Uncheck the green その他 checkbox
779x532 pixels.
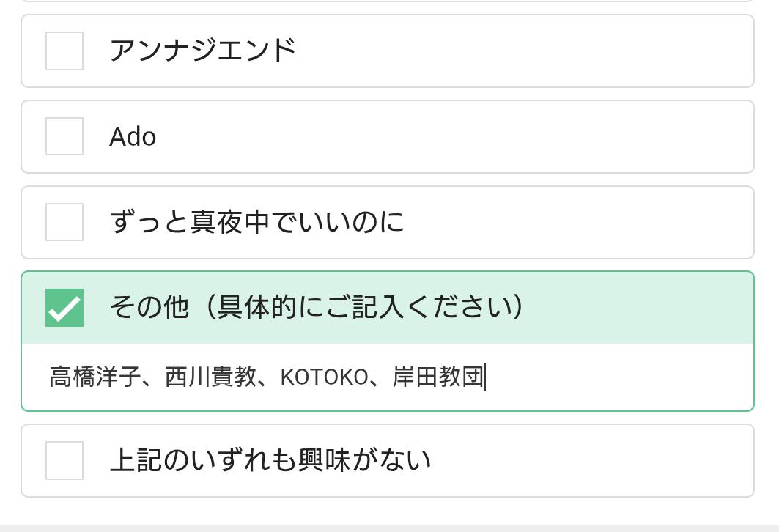(64, 308)
